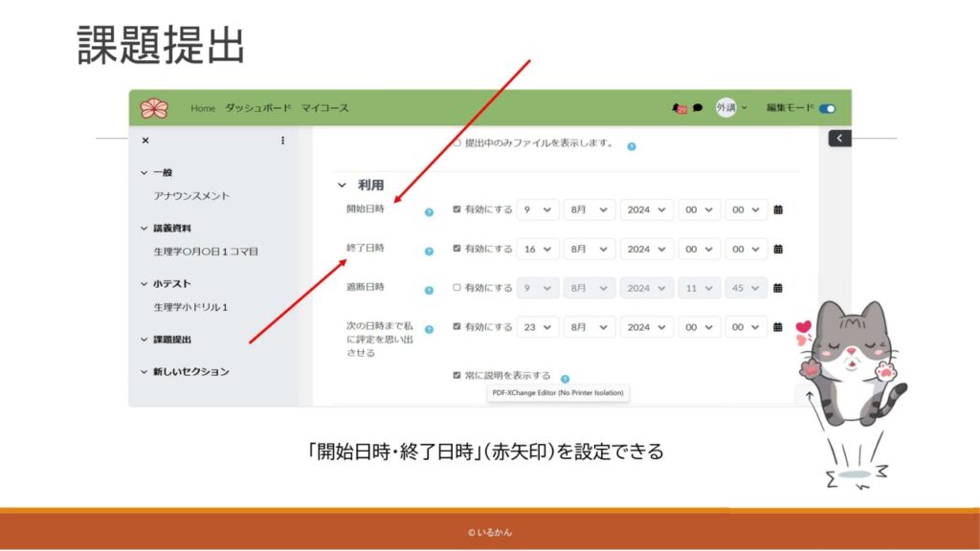Click the Moodle site logo icon
This screenshot has height=551, width=980.
coord(153,108)
